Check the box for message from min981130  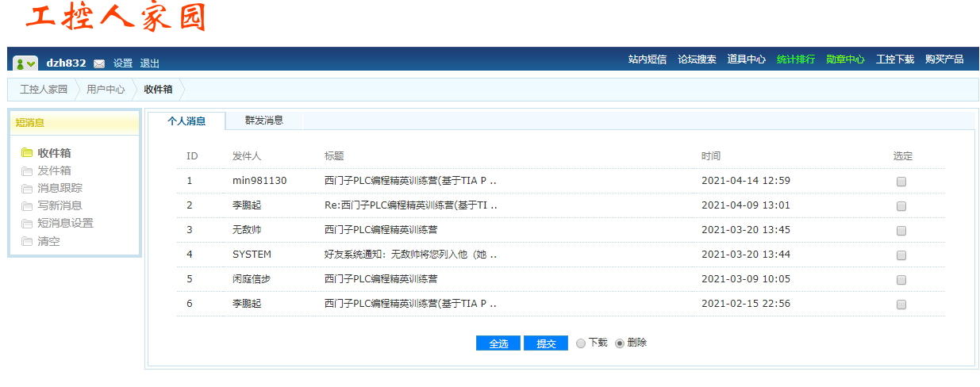pyautogui.click(x=901, y=182)
